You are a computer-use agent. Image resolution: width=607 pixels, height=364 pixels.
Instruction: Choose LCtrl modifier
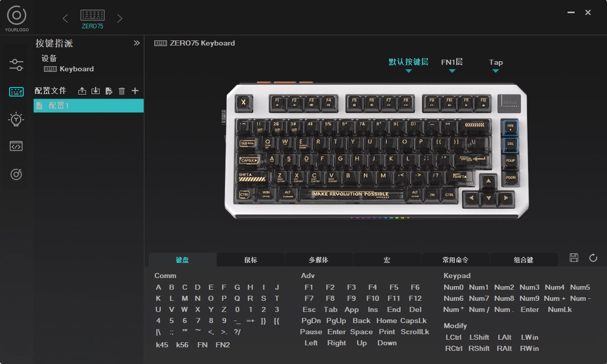tap(454, 337)
